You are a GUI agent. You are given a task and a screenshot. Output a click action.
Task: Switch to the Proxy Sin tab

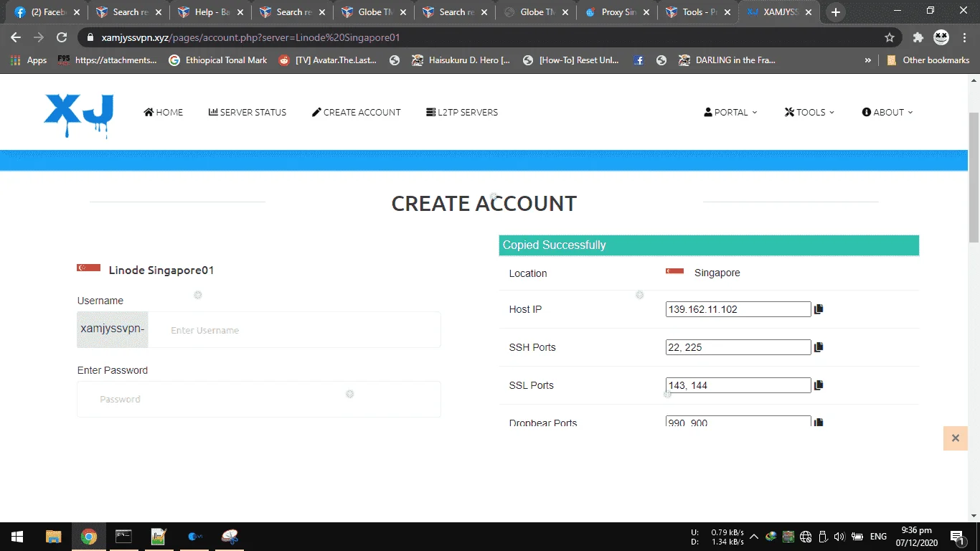pyautogui.click(x=618, y=12)
